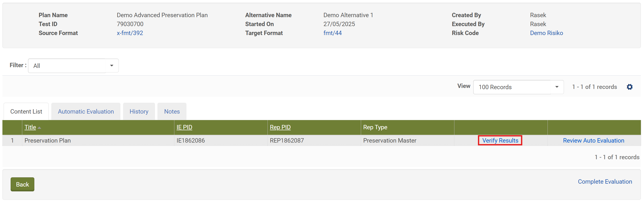Open Review Auto Evaluation link
The height and width of the screenshot is (202, 644).
[593, 141]
